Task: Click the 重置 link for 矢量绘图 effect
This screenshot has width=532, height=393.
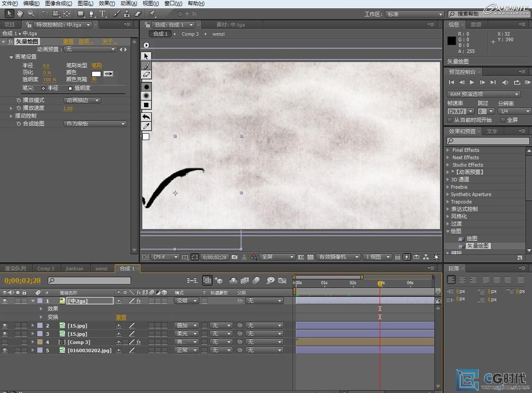Action: (68, 42)
